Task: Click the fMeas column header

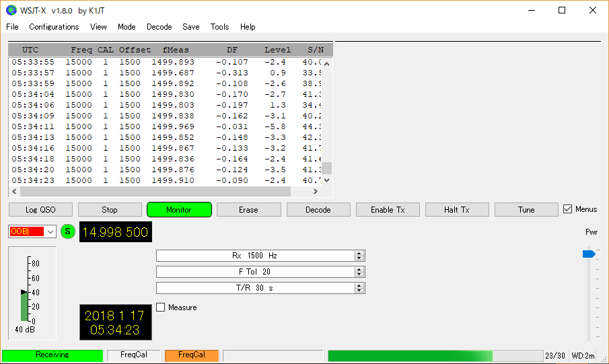Action: pos(176,50)
